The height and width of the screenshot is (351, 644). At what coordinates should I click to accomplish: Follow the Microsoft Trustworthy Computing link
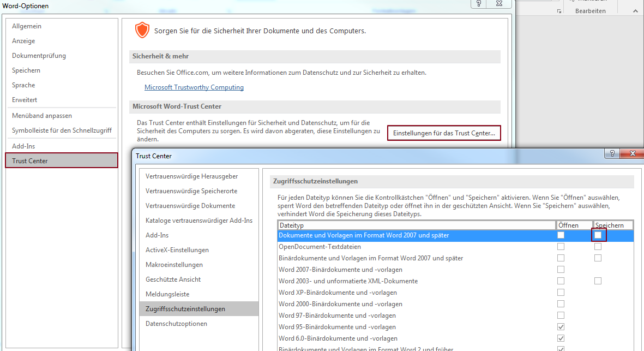click(194, 87)
